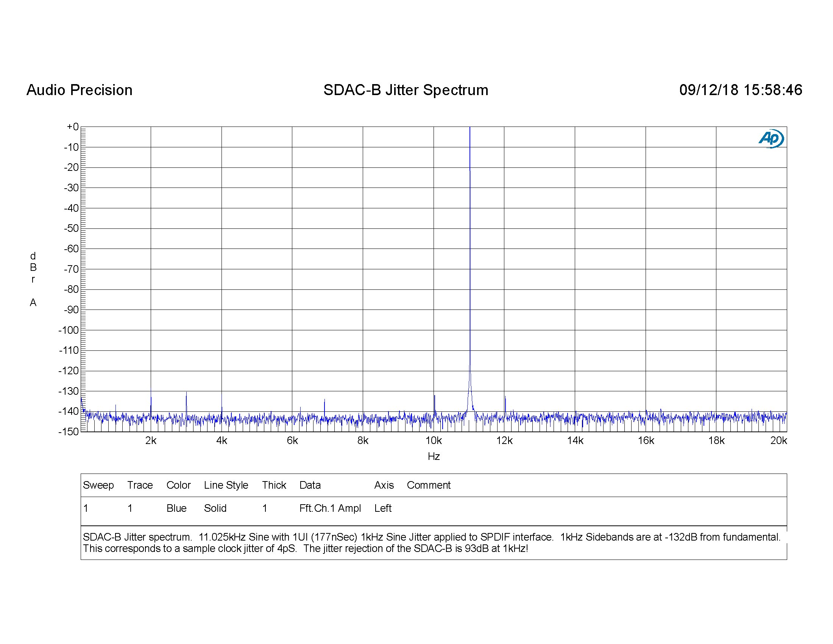Click the Line Style column header
Screen dimensions: 833x644
tap(226, 485)
